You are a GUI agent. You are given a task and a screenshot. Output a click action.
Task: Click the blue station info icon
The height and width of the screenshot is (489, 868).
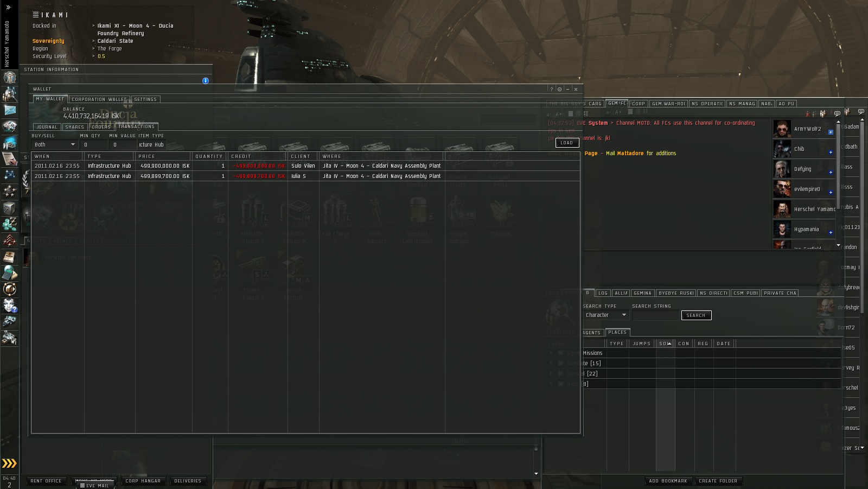coord(206,81)
